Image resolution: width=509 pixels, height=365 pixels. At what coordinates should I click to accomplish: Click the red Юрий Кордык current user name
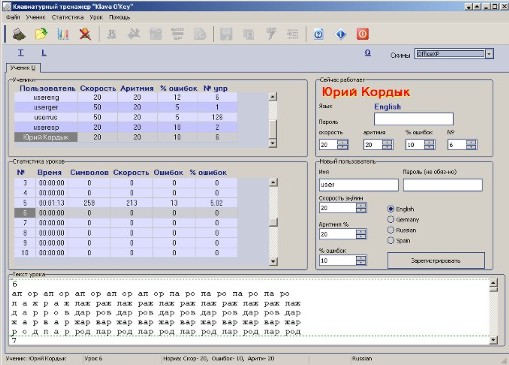pyautogui.click(x=366, y=92)
